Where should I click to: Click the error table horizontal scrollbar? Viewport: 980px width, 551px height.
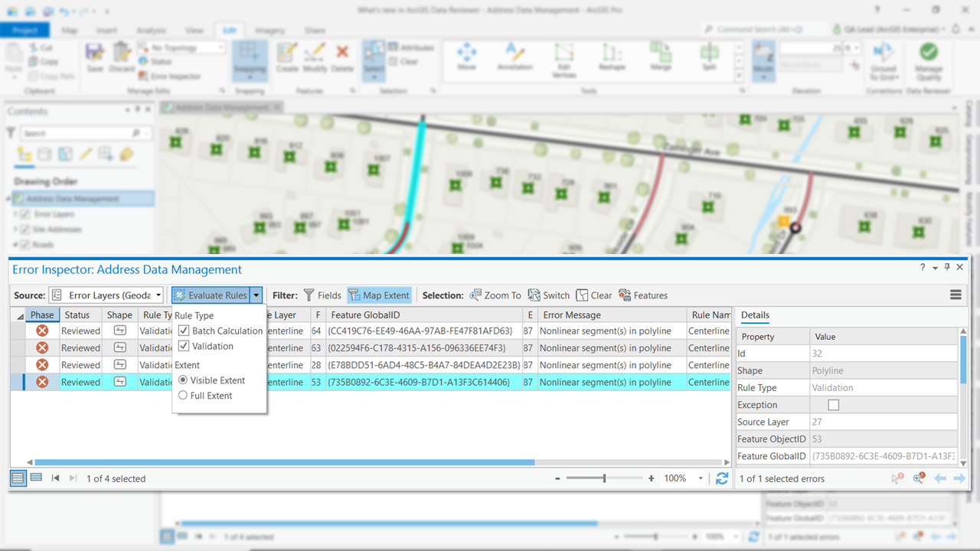coord(284,462)
